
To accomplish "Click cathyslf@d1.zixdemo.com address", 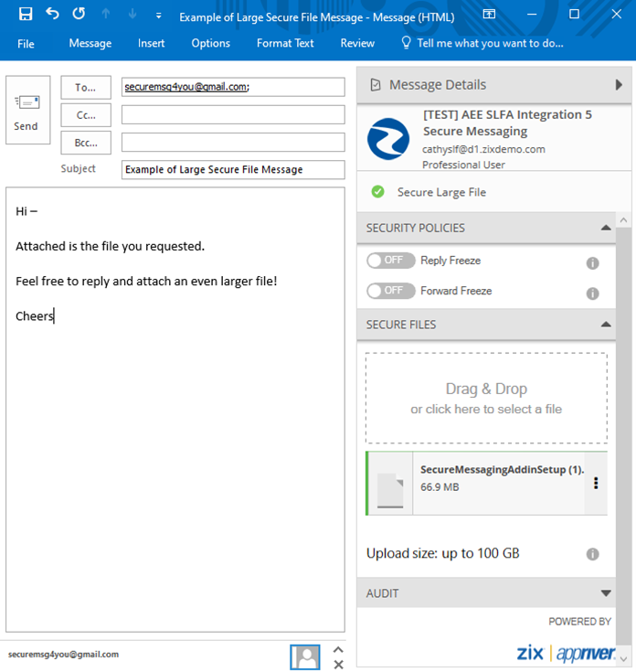I will tap(483, 149).
